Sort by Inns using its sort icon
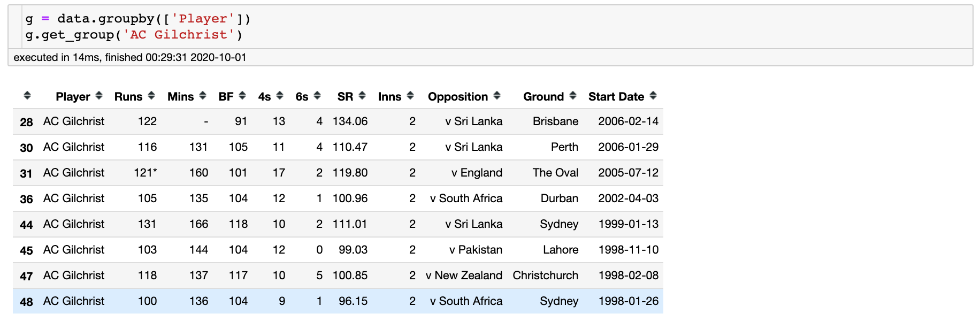The height and width of the screenshot is (321, 980). (410, 96)
